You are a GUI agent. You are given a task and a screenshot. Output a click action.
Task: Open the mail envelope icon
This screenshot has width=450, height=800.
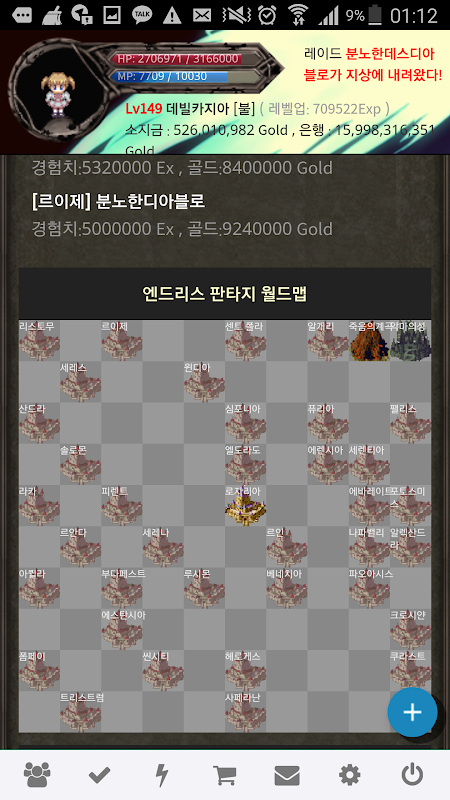pos(287,776)
